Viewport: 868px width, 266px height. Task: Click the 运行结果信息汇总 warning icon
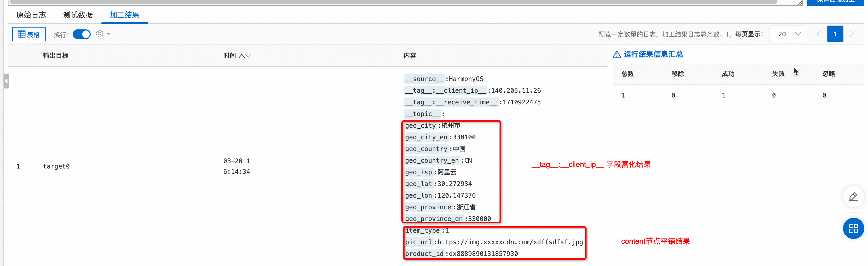[x=617, y=55]
